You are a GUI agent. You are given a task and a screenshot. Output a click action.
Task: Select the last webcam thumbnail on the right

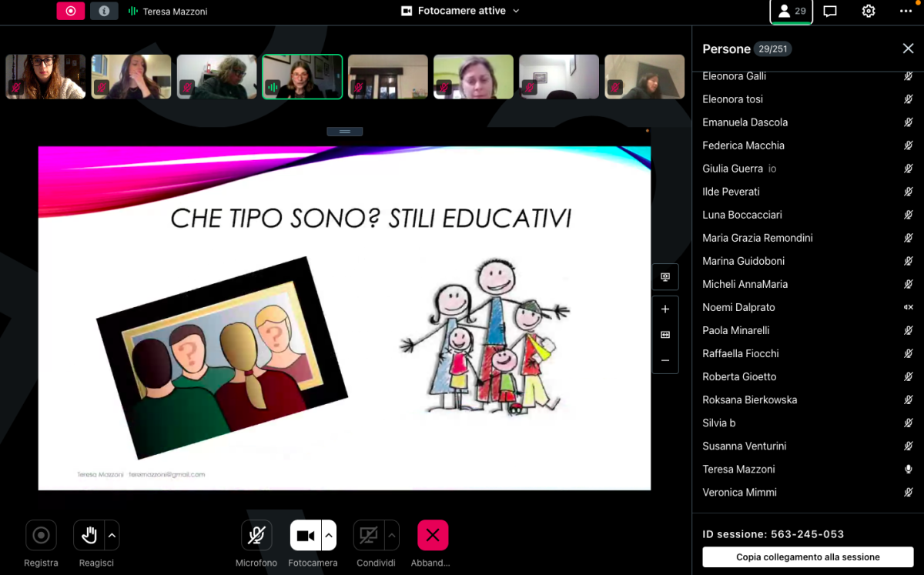pos(644,77)
